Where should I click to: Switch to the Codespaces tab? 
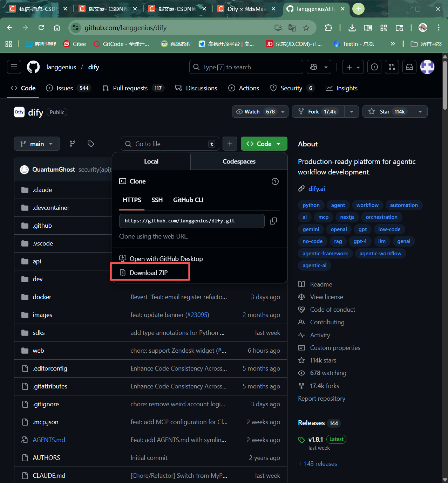[x=239, y=161]
